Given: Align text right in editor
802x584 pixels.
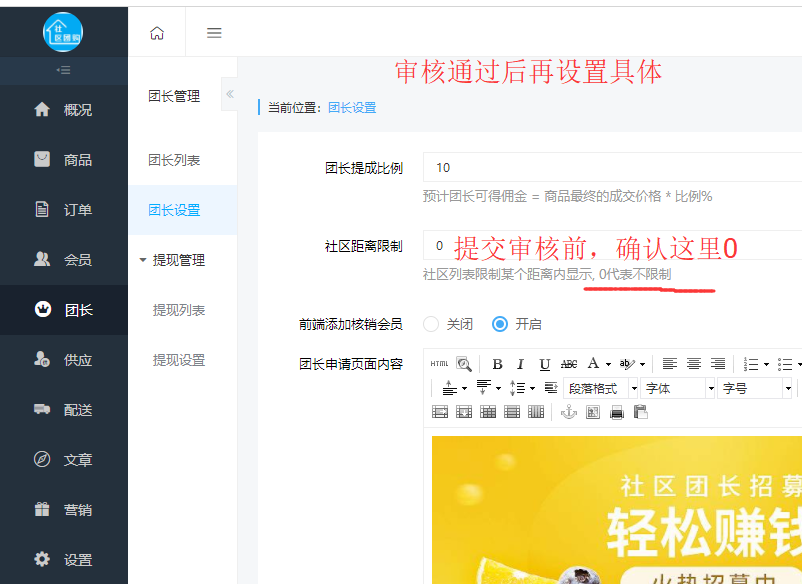Looking at the screenshot, I should pyautogui.click(x=718, y=364).
